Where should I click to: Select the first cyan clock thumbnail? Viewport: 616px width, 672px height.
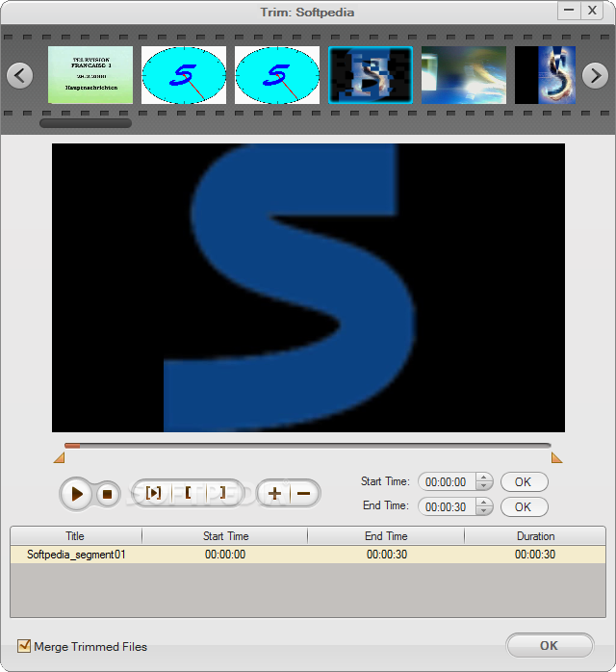tap(184, 75)
